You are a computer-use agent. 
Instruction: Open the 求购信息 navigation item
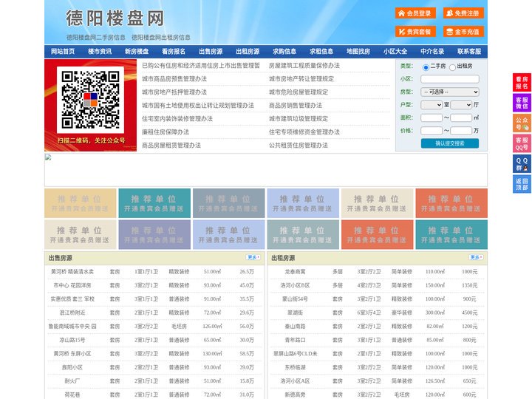coord(284,52)
